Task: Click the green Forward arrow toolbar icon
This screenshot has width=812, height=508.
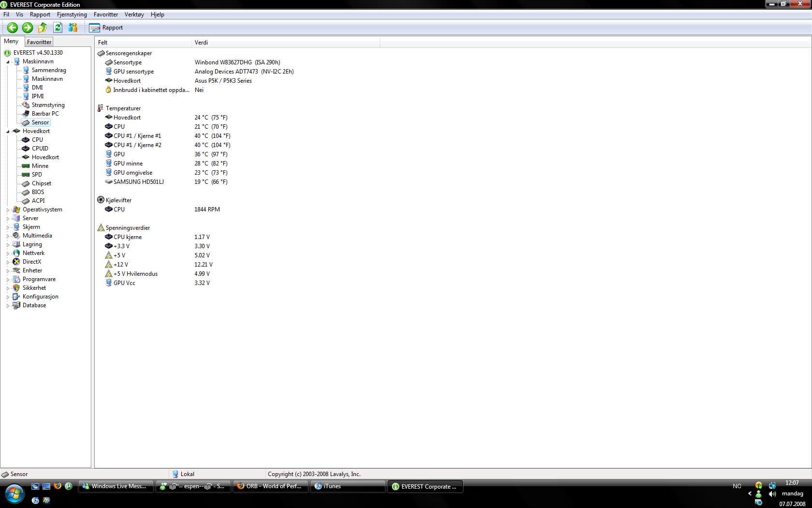Action: pyautogui.click(x=28, y=28)
